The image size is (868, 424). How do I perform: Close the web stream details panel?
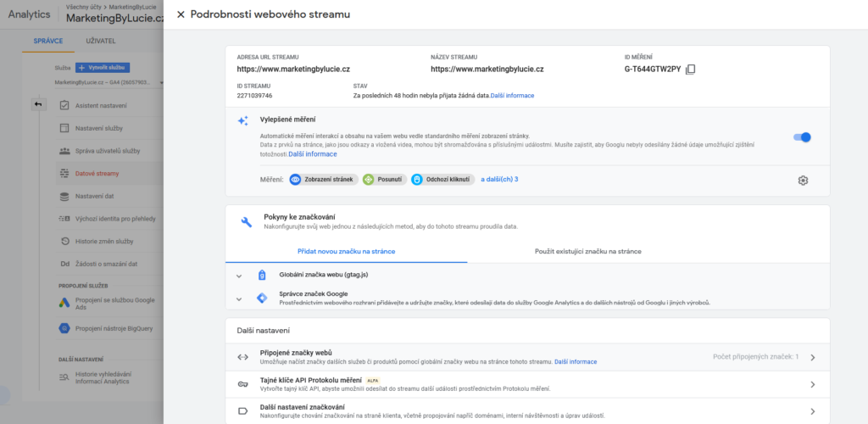181,14
